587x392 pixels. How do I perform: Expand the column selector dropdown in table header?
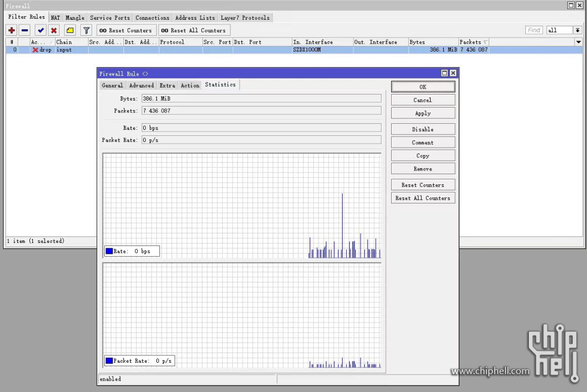579,42
